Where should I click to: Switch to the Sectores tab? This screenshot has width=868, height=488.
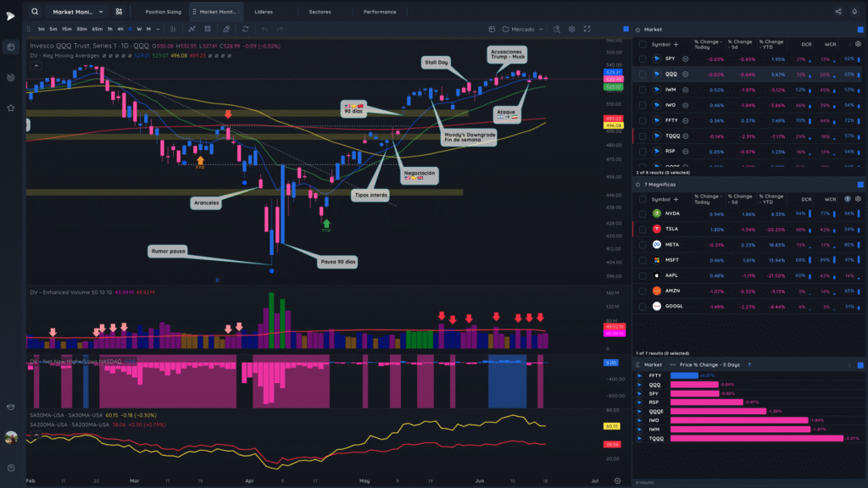(x=320, y=12)
